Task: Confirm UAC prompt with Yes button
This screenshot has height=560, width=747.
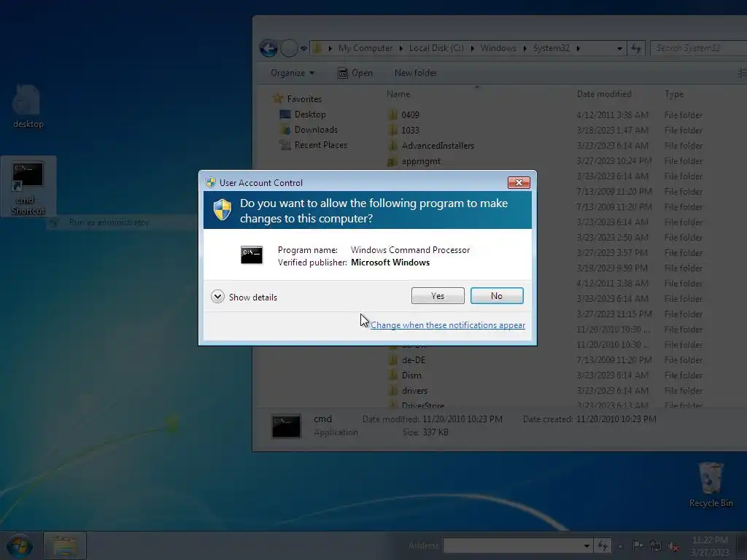Action: pos(438,296)
